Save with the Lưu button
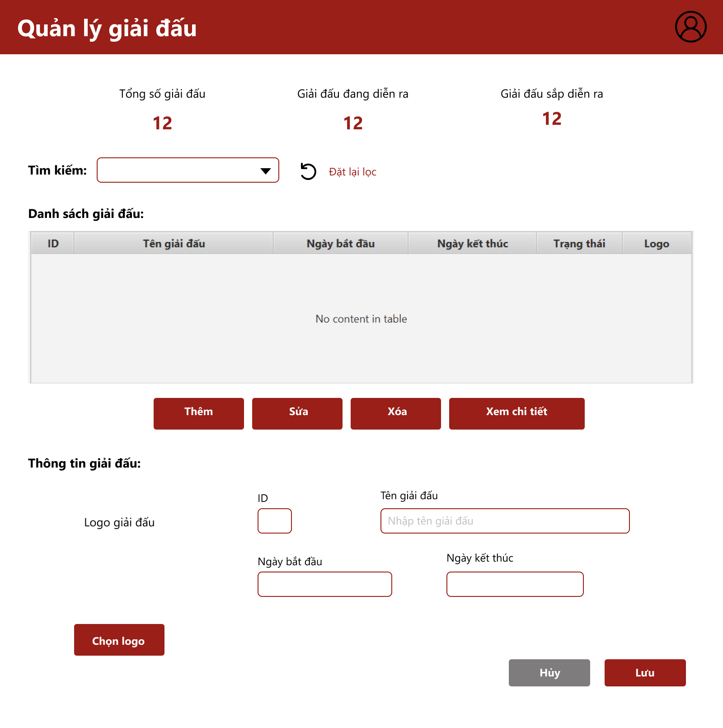723x728 pixels. [645, 672]
